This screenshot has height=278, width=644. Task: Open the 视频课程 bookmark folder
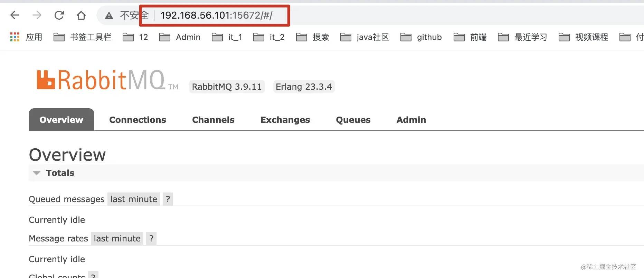point(583,37)
